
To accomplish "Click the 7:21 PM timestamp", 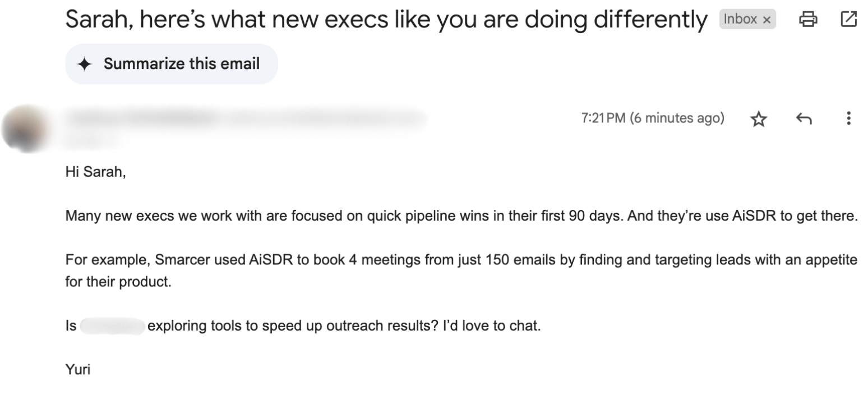I will point(653,118).
